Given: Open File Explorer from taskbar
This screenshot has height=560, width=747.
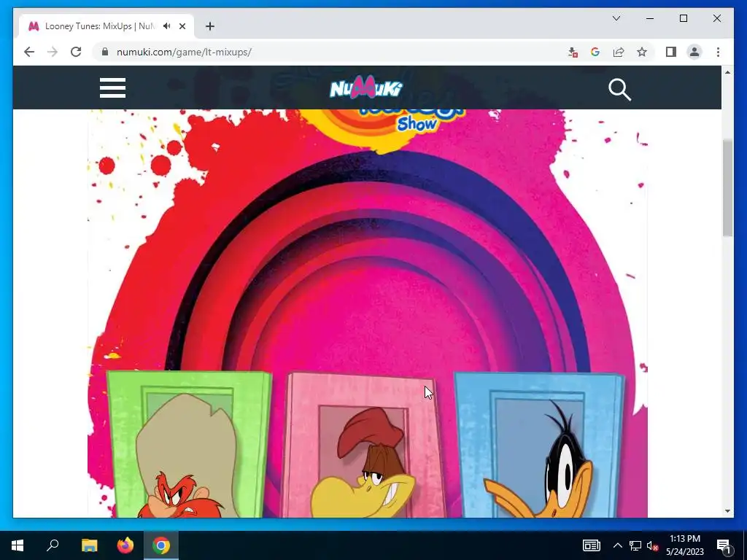Looking at the screenshot, I should pyautogui.click(x=89, y=545).
